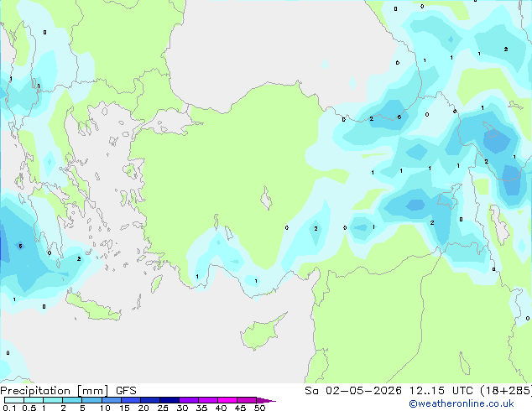Select the 20–25 mm dark blue legend swatch
This screenshot has height=411, width=532.
pos(150,400)
